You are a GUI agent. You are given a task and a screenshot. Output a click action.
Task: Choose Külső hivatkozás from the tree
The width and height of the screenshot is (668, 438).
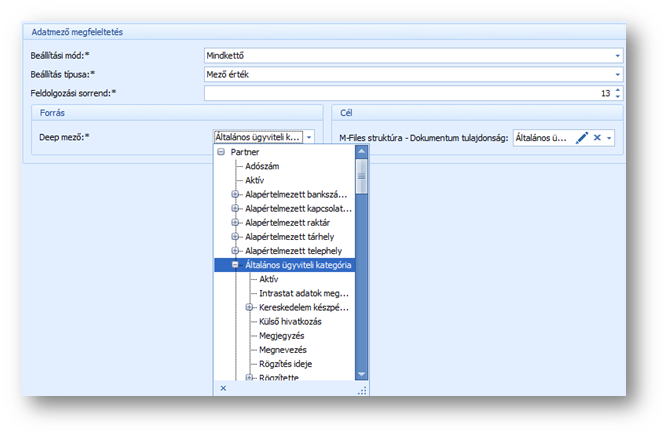(x=290, y=321)
